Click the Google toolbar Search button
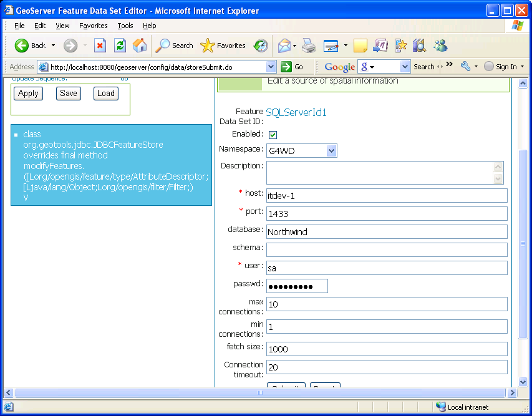 click(x=424, y=67)
